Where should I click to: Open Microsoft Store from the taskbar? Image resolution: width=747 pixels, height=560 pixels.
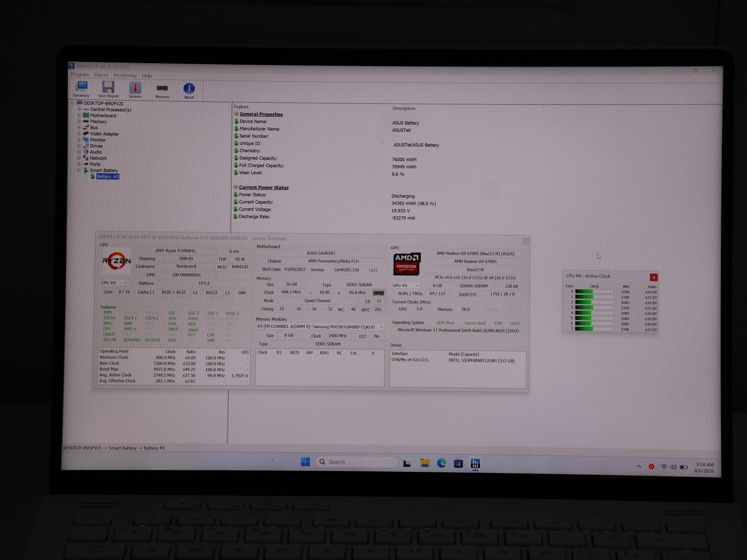(458, 464)
